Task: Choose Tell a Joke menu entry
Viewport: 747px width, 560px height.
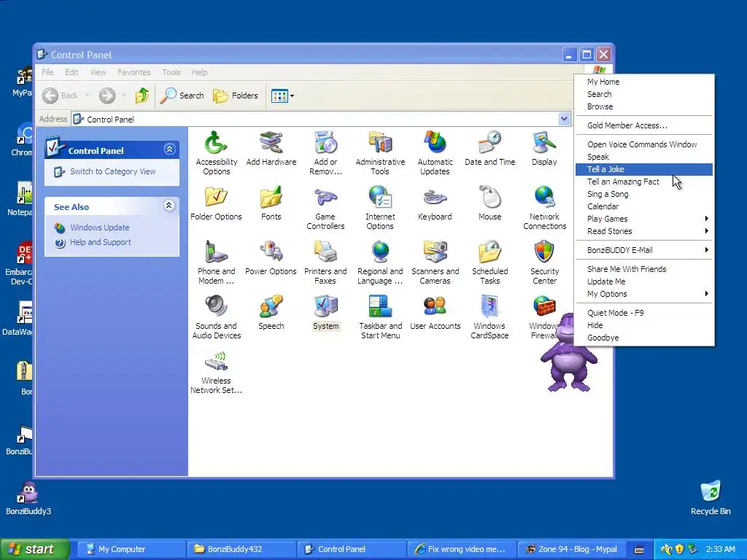Action: pyautogui.click(x=643, y=169)
